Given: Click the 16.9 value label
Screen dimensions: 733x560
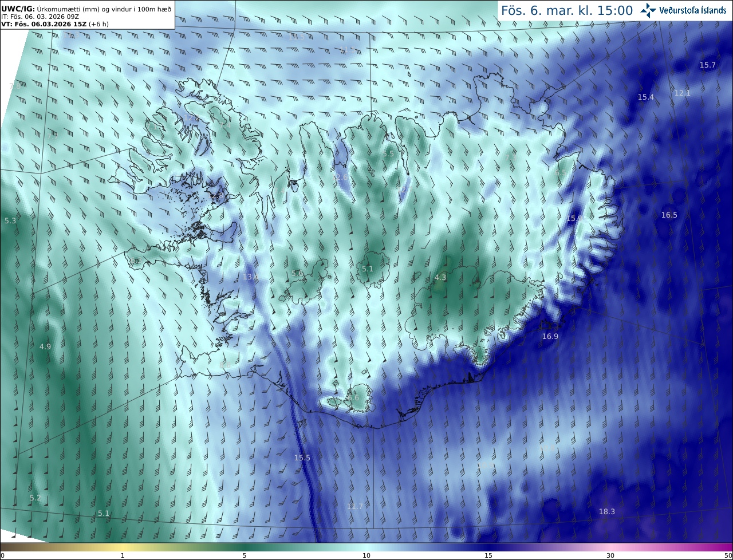Looking at the screenshot, I should [550, 337].
